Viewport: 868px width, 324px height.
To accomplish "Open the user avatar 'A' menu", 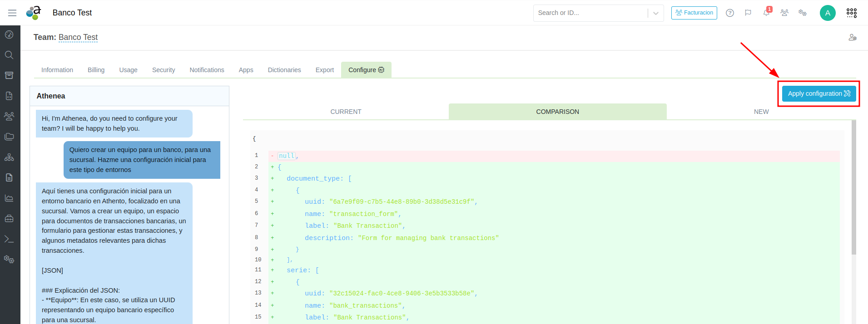I will (828, 13).
